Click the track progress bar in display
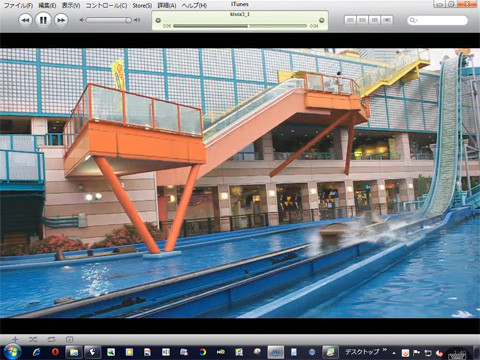The image size is (480, 360). point(240,26)
